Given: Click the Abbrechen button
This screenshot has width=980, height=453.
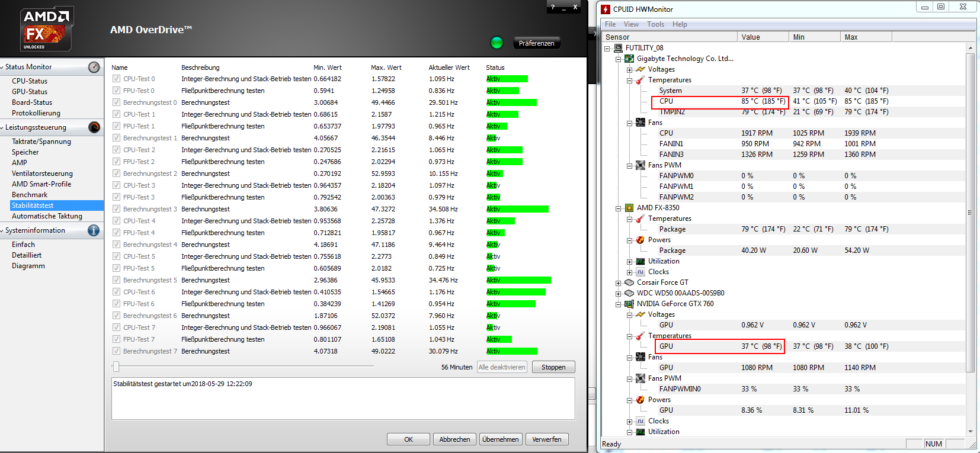Looking at the screenshot, I should pos(454,439).
